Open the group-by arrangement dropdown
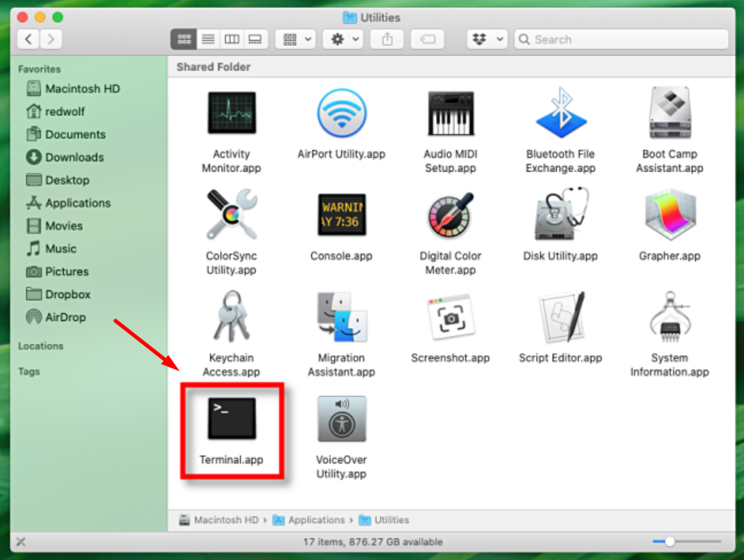Screen dimensions: 744x560 click(296, 39)
